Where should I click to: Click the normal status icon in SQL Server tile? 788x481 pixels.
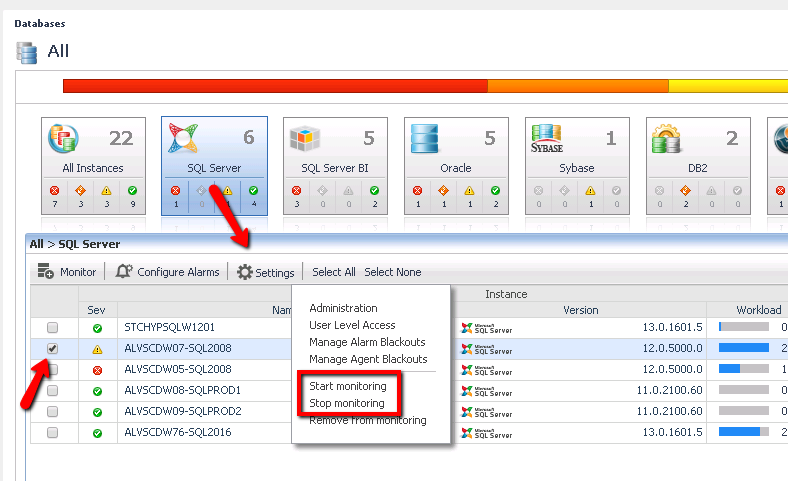[x=253, y=190]
